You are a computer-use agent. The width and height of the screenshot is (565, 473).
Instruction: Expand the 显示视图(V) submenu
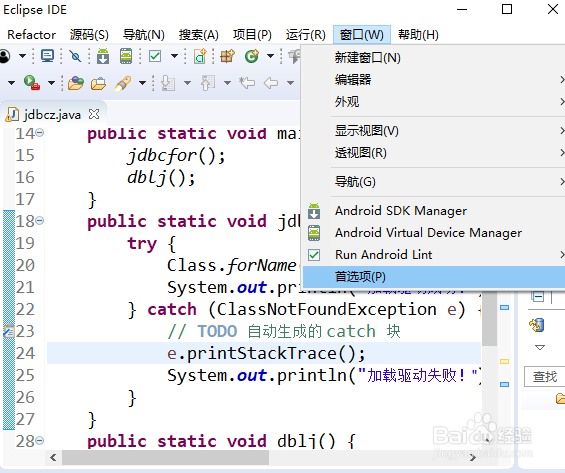click(x=434, y=131)
